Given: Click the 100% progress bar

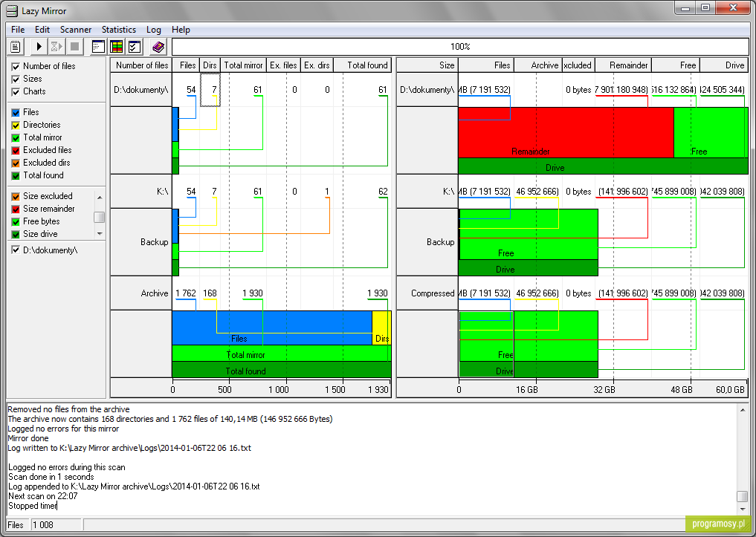Looking at the screenshot, I should (460, 47).
